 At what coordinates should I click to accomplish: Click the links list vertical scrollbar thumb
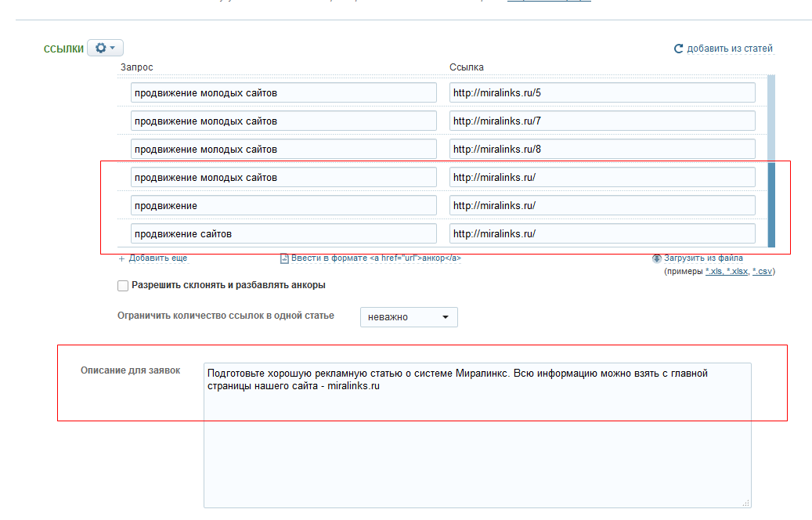tap(771, 204)
